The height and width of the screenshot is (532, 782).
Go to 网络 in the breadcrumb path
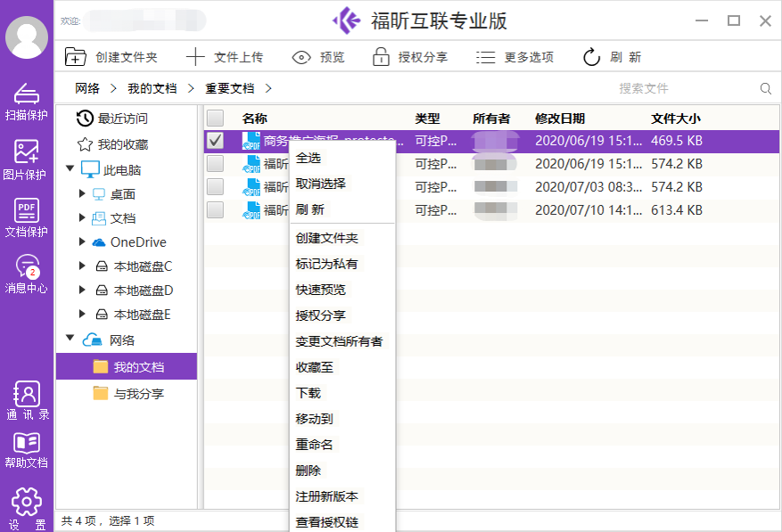coord(87,89)
